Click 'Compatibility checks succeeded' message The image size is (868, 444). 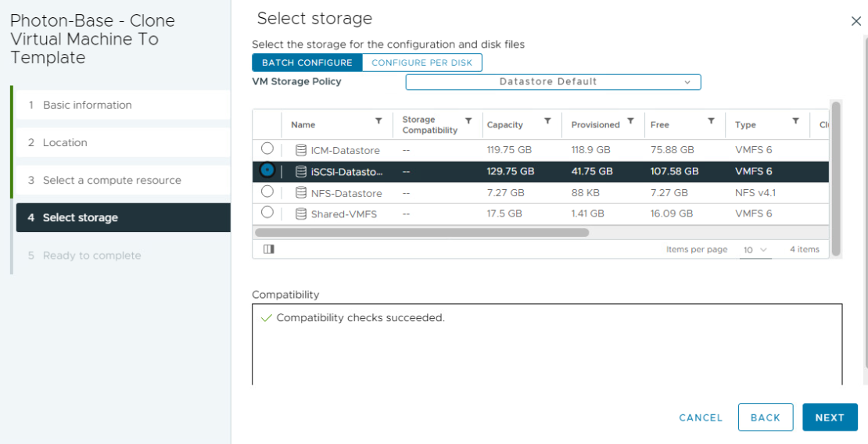click(360, 318)
